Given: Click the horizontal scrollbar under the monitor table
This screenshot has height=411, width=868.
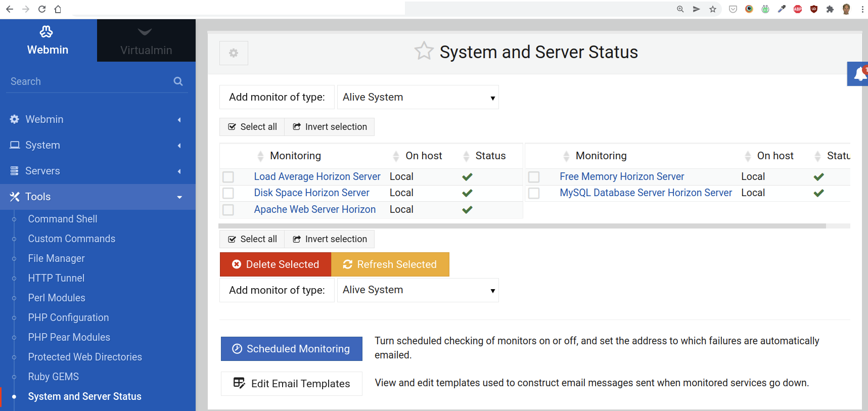Looking at the screenshot, I should click(522, 226).
